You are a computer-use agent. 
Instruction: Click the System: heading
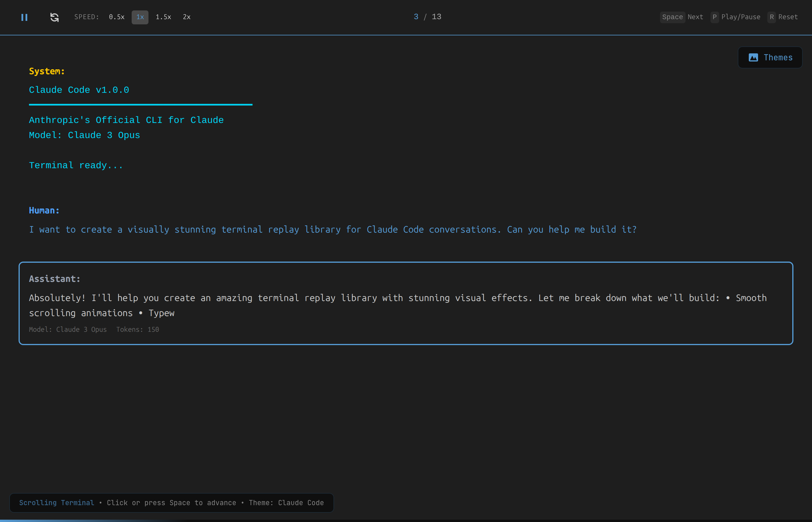pos(47,71)
